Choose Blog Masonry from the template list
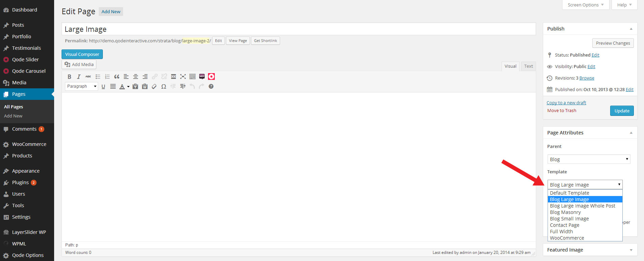The width and height of the screenshot is (644, 261). point(565,212)
